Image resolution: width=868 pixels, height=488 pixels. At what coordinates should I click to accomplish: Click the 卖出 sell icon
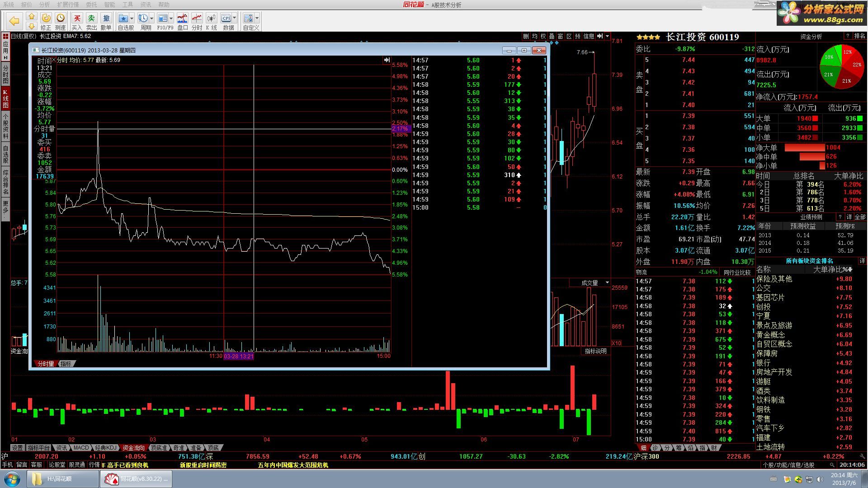(91, 18)
